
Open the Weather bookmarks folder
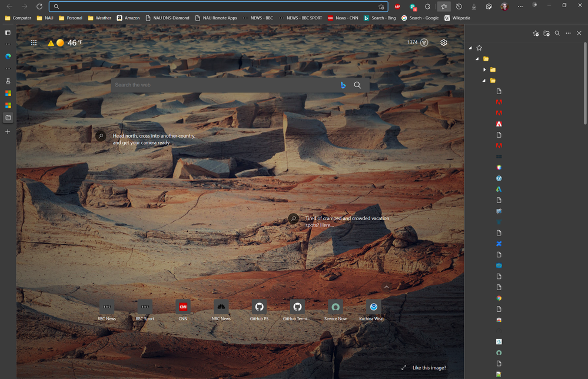point(99,18)
